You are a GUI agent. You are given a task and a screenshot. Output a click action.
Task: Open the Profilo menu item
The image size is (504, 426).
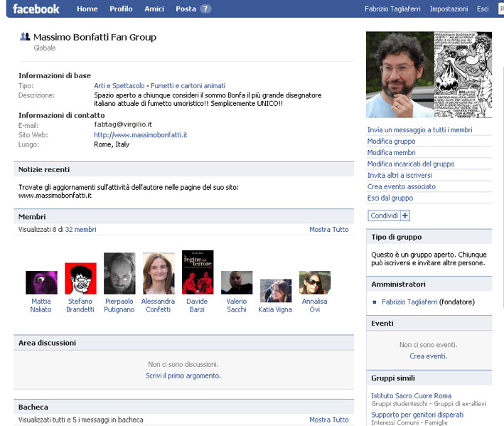tap(121, 9)
